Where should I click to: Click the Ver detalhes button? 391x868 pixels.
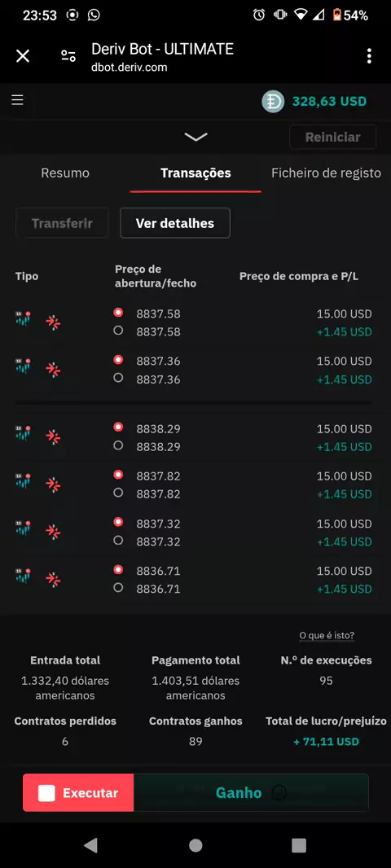175,223
